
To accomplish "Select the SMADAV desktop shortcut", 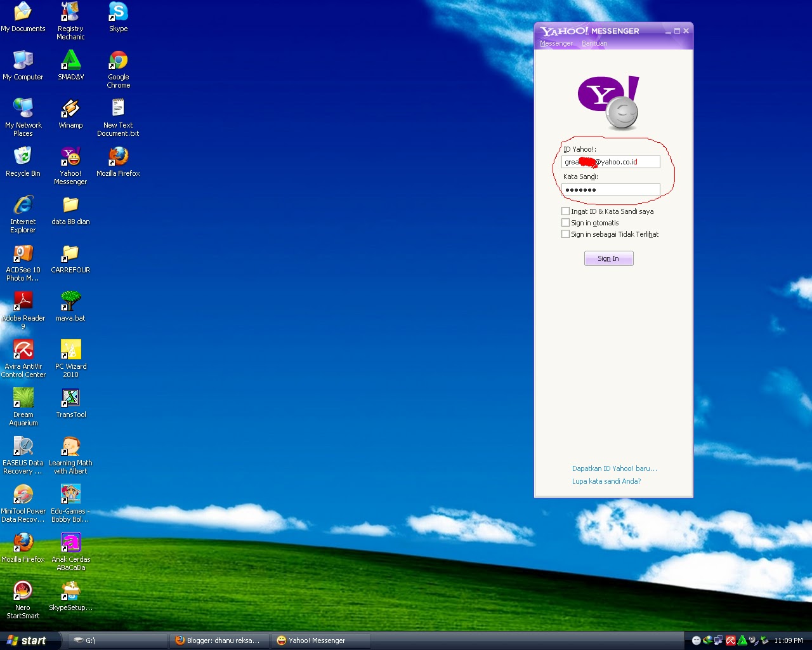I will click(70, 65).
